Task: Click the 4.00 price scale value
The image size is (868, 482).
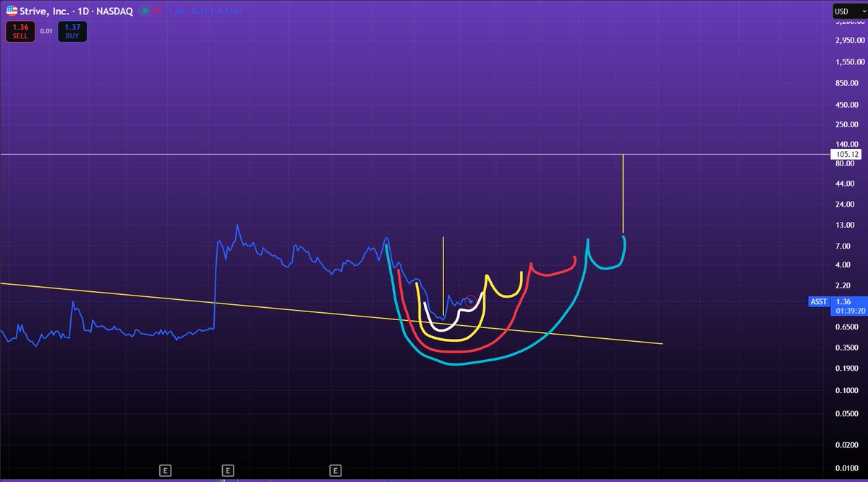Action: pos(842,265)
